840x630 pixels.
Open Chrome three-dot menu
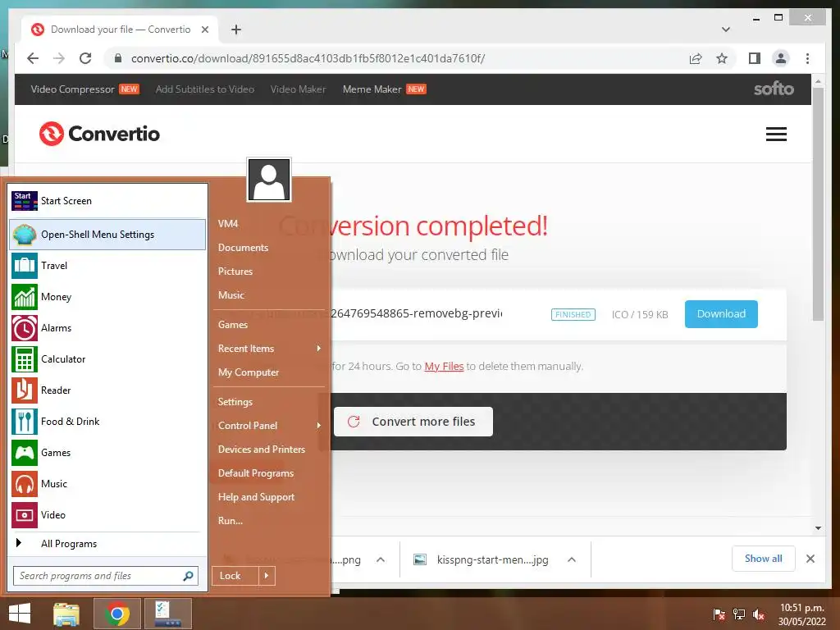[807, 58]
